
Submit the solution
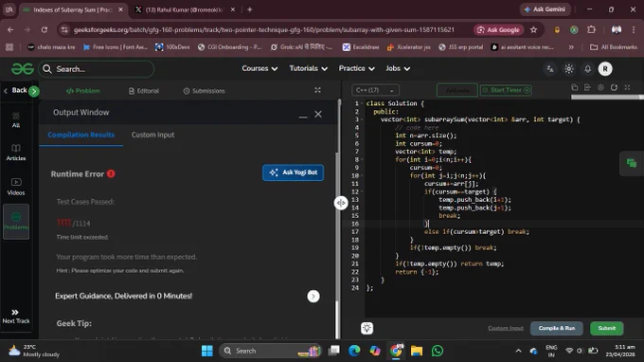pyautogui.click(x=607, y=328)
